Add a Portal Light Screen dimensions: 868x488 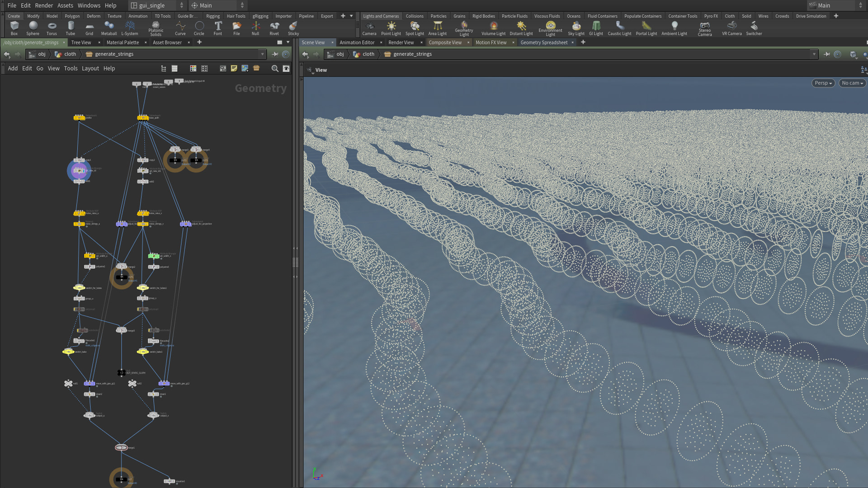646,28
